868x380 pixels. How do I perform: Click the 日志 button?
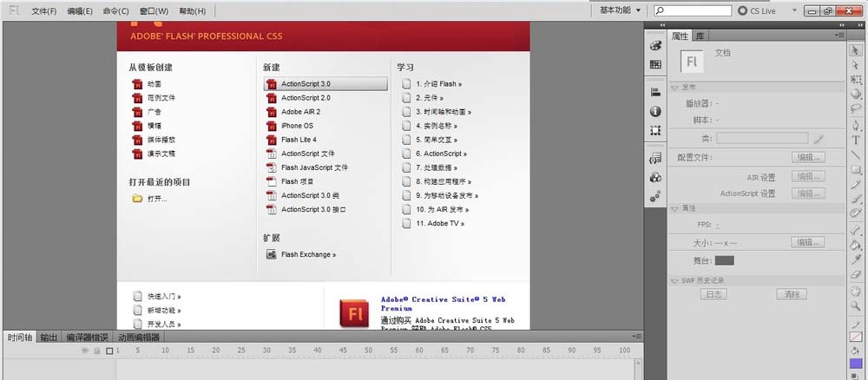(x=713, y=294)
